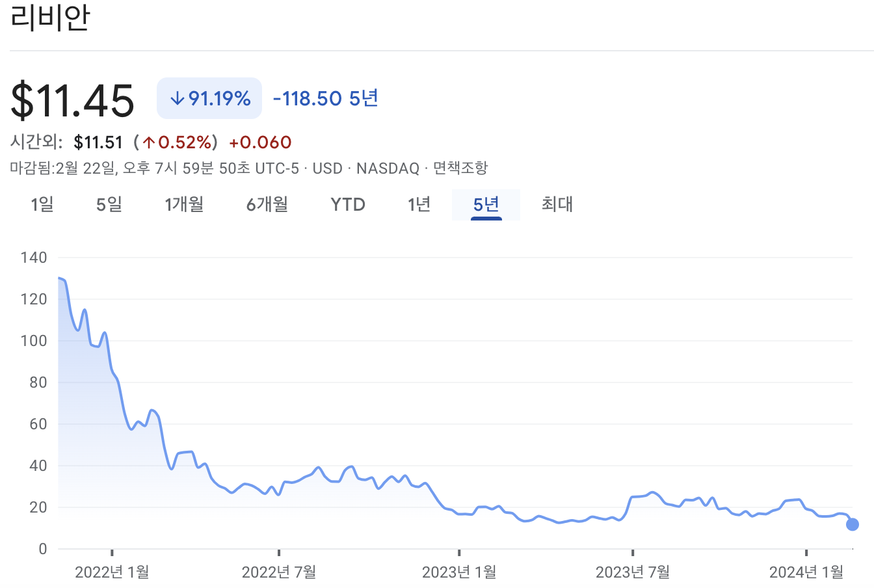Select the 5일 time range tab
Image resolution: width=874 pixels, height=588 pixels.
coord(109,205)
